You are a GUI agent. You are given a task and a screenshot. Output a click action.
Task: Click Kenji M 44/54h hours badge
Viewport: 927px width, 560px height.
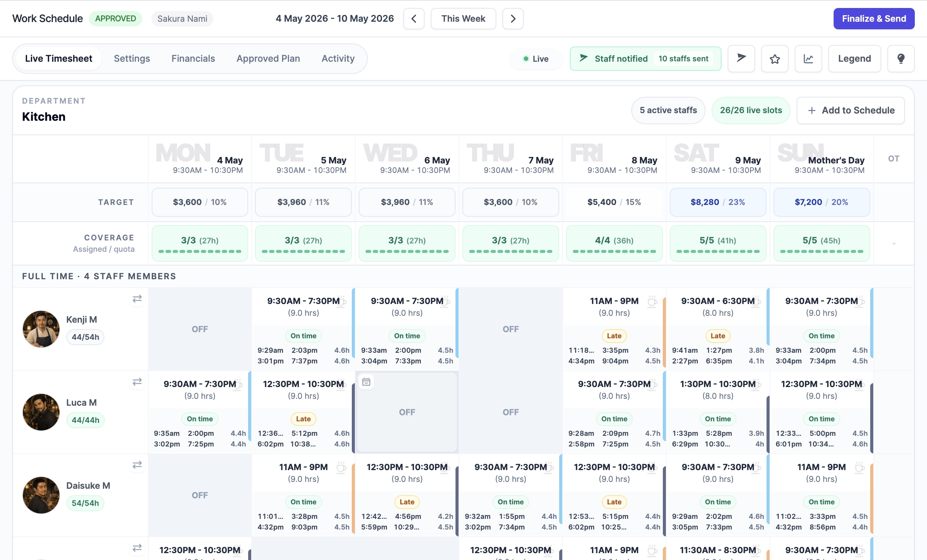coord(85,337)
